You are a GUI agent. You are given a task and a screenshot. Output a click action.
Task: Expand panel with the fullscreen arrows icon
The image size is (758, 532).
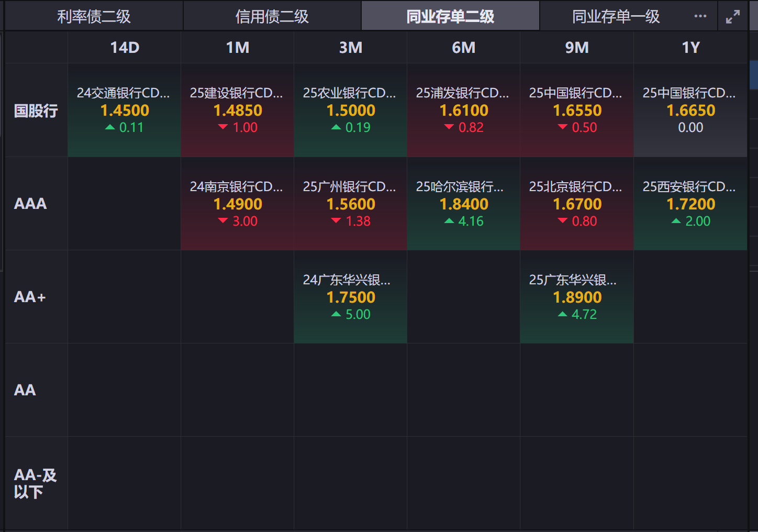point(733,17)
